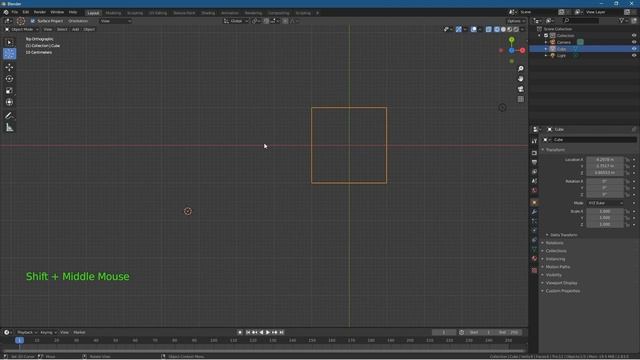Open the timeline Playback menu
The width and height of the screenshot is (640, 360).
[x=27, y=332]
